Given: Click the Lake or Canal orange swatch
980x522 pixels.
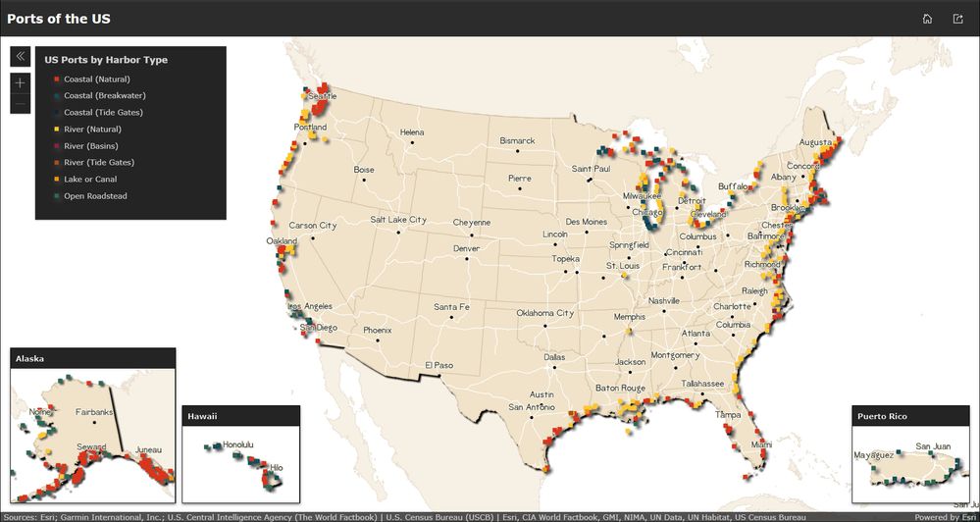Looking at the screenshot, I should 56,180.
